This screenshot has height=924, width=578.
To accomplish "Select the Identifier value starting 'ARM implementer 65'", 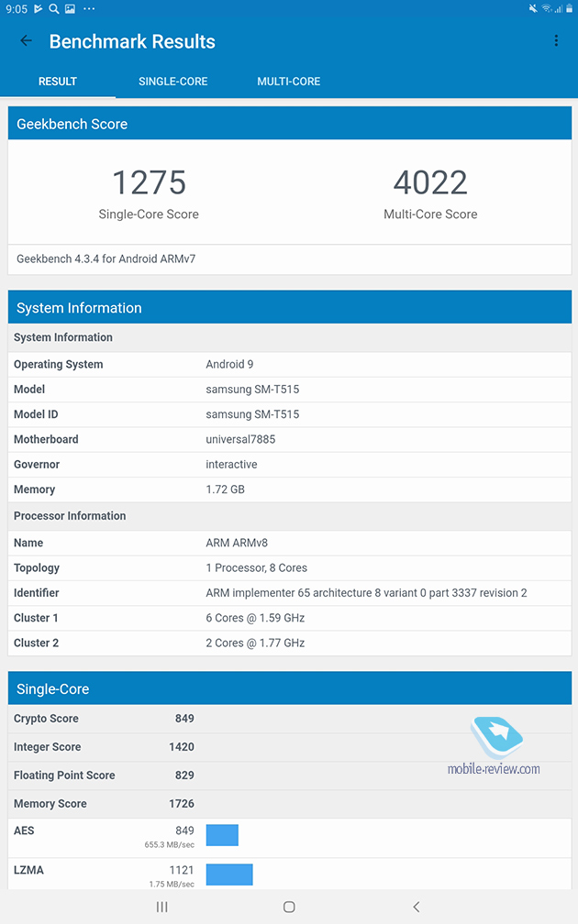I will coord(366,593).
